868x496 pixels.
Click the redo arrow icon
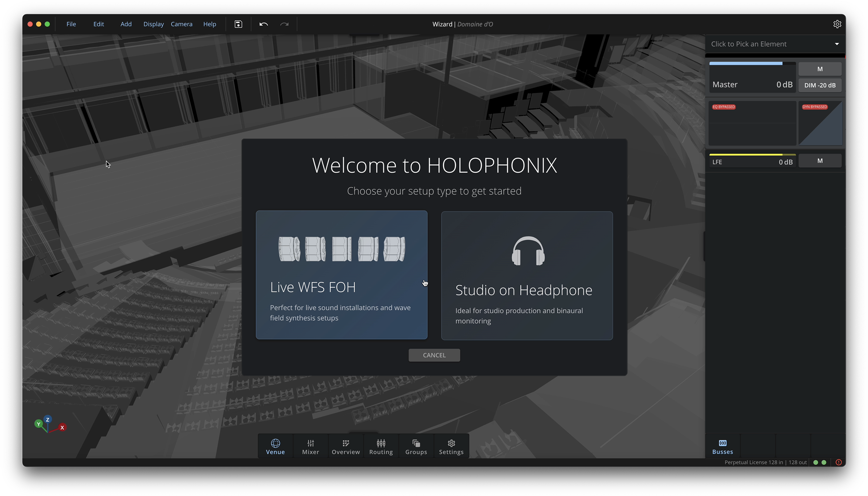[284, 24]
